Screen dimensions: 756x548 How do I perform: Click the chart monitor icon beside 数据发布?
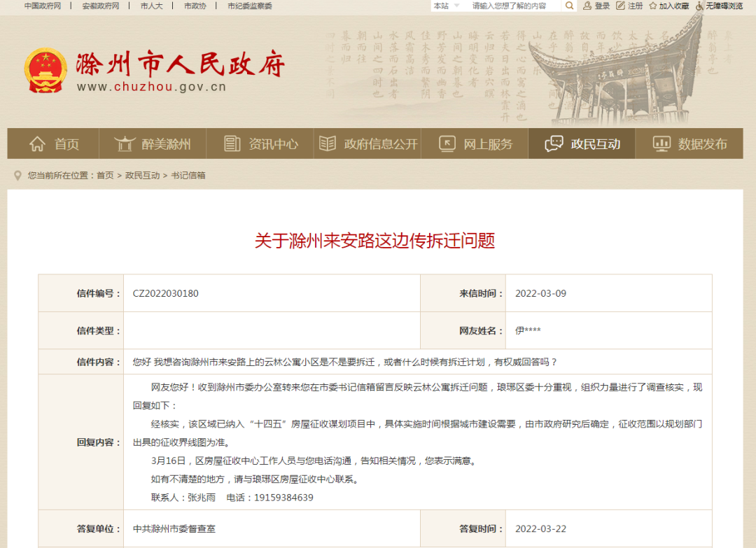[x=661, y=143]
